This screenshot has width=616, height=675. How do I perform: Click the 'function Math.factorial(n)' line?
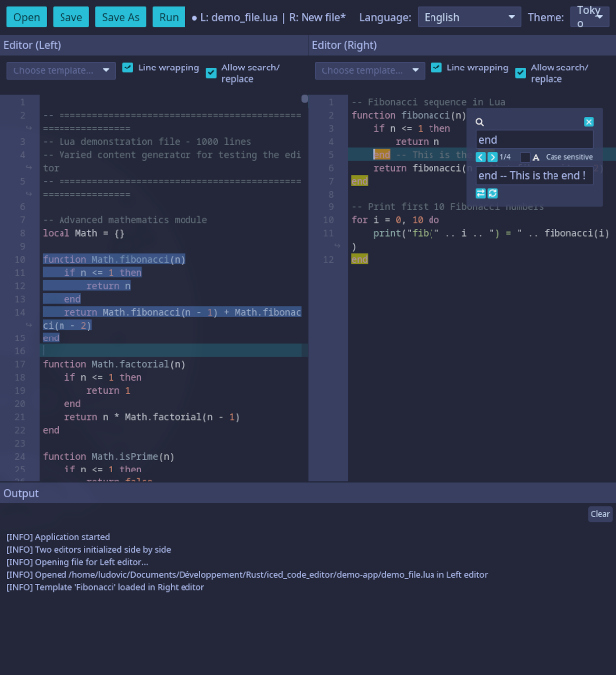point(113,364)
